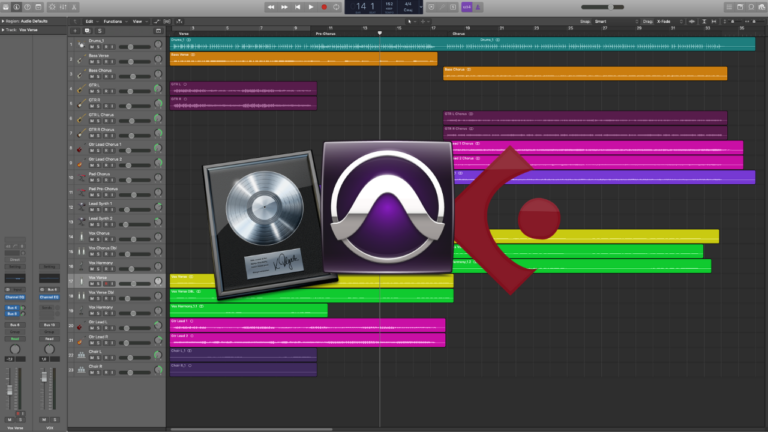The width and height of the screenshot is (768, 432).
Task: Open the Library from the control bar
Action: [x=6, y=7]
